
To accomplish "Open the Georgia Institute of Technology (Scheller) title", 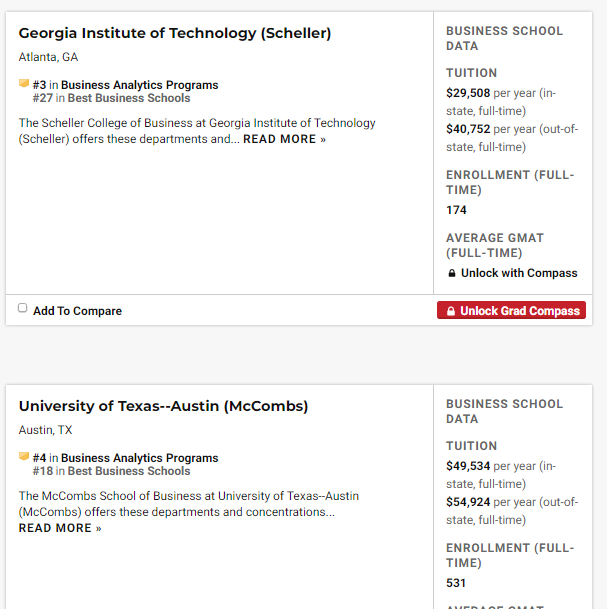I will coord(175,33).
